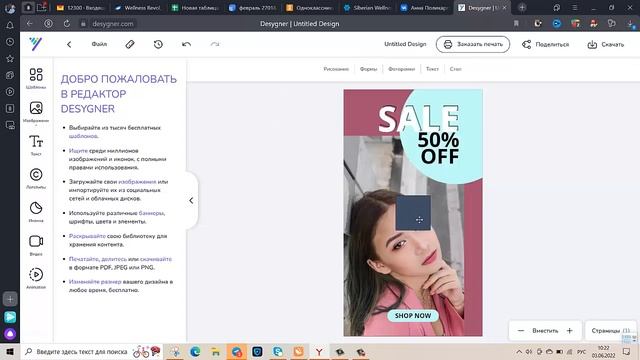Follow the баннеры link in welcome list
The image size is (640, 360).
coord(151,213)
